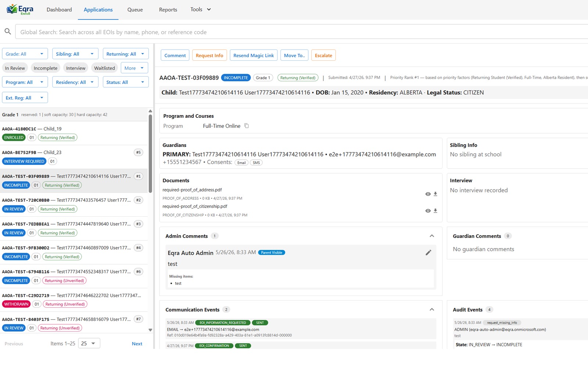The image size is (588, 368).
Task: Open the Program: All filter dropdown
Action: point(25,82)
